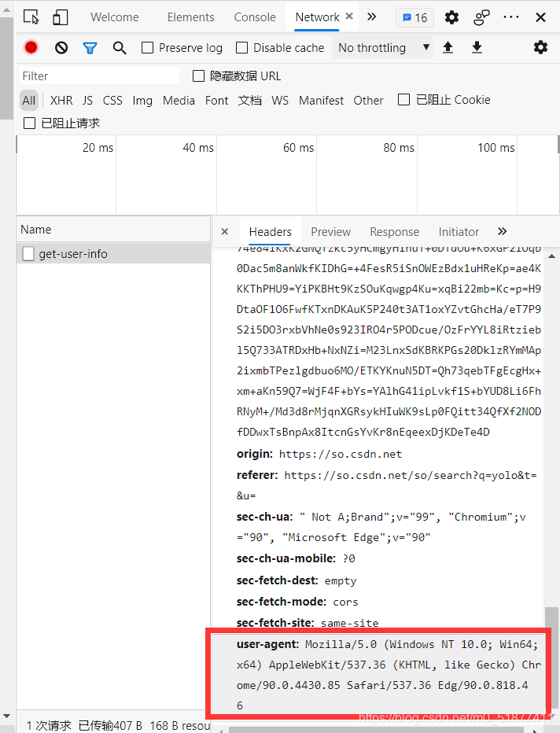Screen dimensions: 560x733
Task: Select the Network tab
Action: [x=318, y=17]
